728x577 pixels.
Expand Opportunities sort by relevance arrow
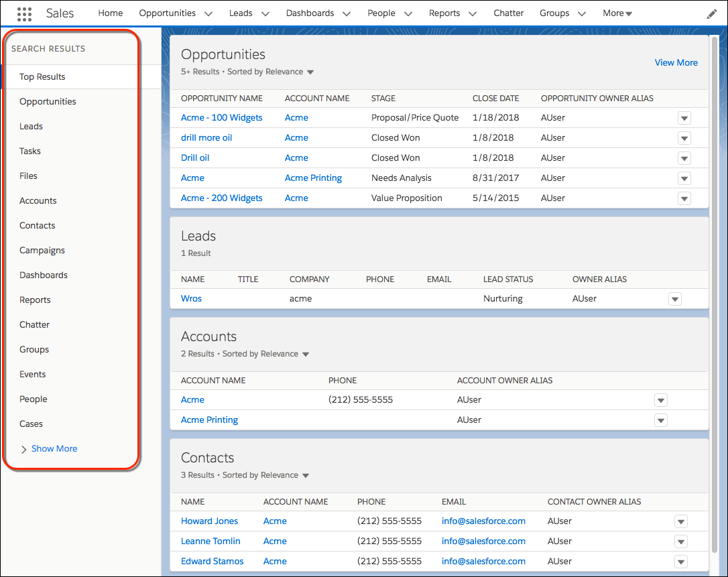310,72
